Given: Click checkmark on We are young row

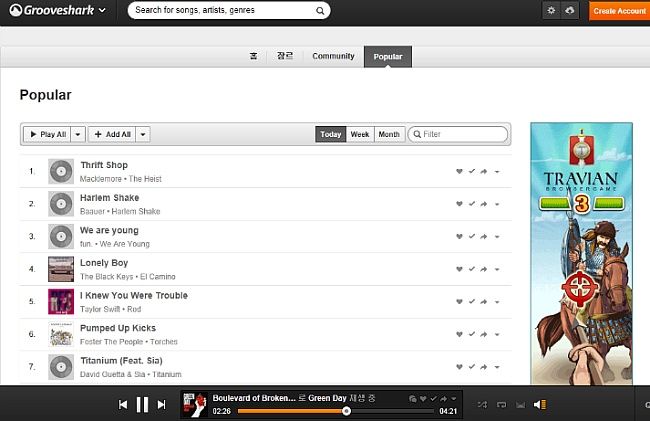Looking at the screenshot, I should pos(472,237).
